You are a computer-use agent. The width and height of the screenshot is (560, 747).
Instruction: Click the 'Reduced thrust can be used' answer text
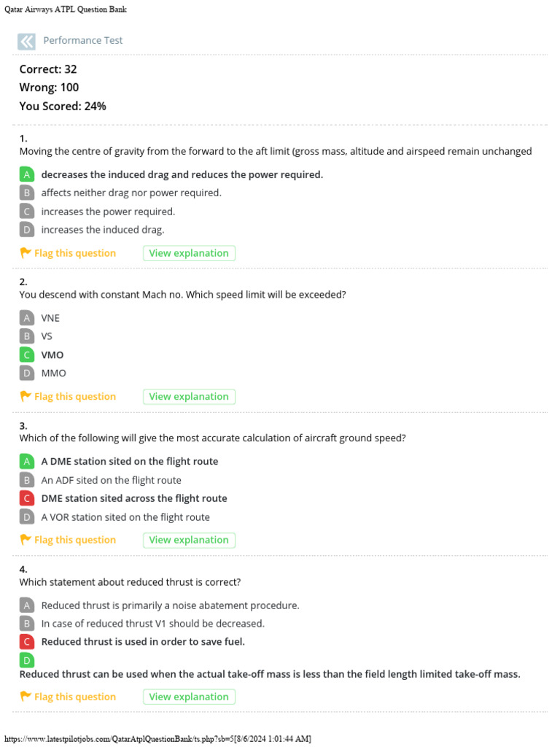tap(270, 674)
